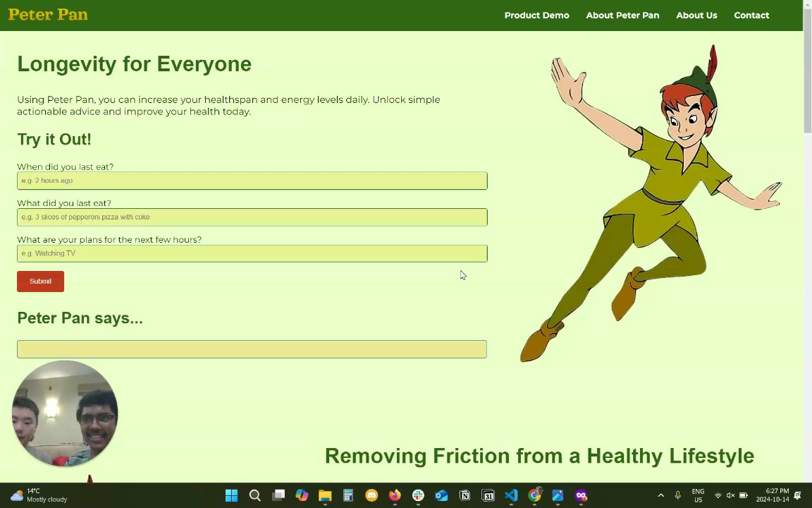812x508 pixels.
Task: Open the Product Demo nav item
Action: pos(536,16)
